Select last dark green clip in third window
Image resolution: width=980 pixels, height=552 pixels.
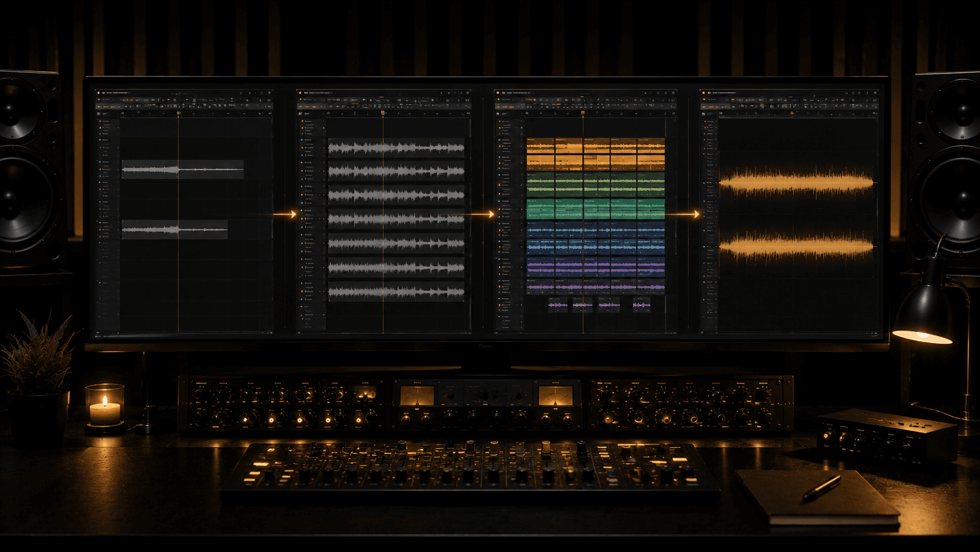(x=651, y=209)
